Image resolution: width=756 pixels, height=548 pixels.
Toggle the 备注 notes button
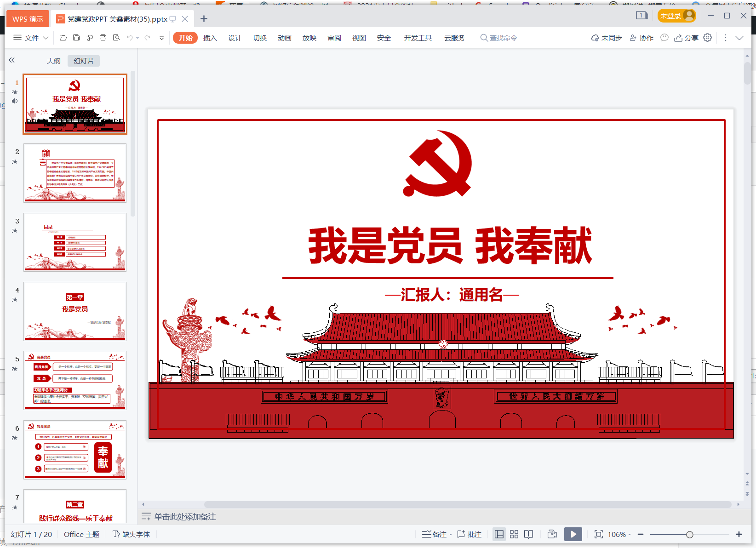tap(435, 534)
